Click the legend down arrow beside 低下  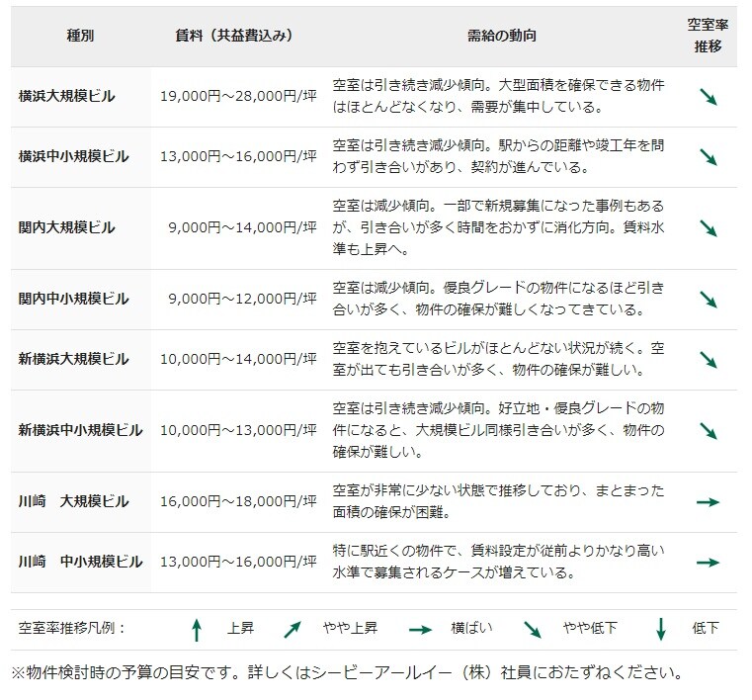pyautogui.click(x=661, y=629)
